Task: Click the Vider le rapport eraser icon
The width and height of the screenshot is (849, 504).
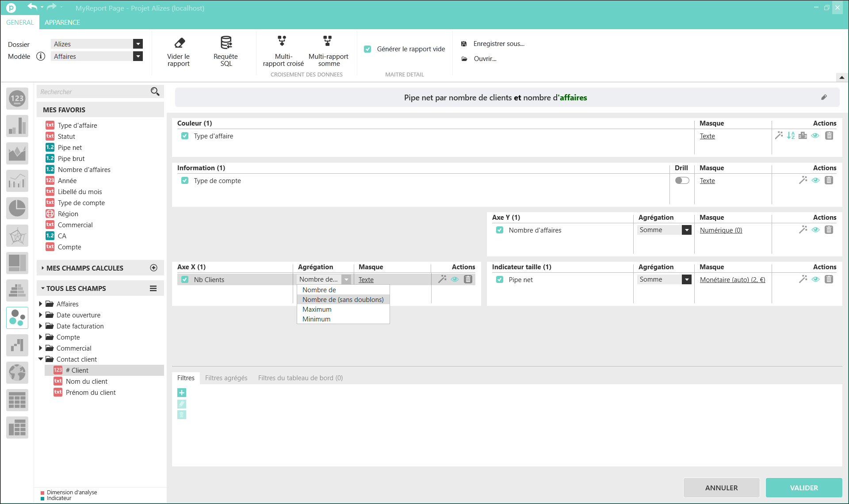Action: click(179, 43)
